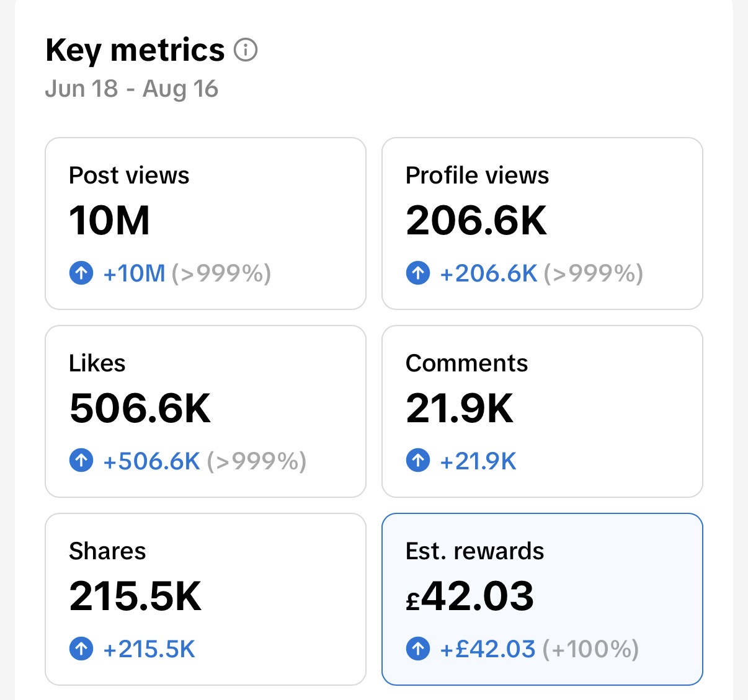Click the info icon beside Key metrics
Viewport: 748px width, 700px height.
(246, 50)
